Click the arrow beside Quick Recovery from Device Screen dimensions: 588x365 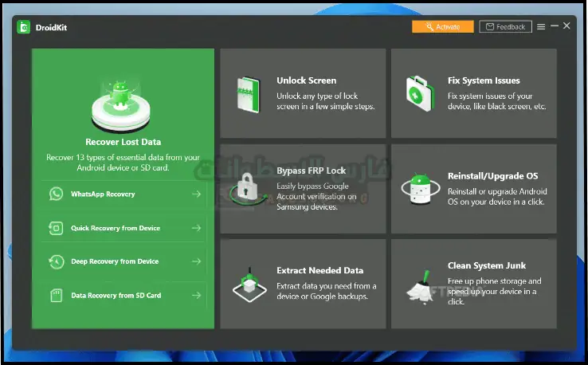pyautogui.click(x=196, y=228)
